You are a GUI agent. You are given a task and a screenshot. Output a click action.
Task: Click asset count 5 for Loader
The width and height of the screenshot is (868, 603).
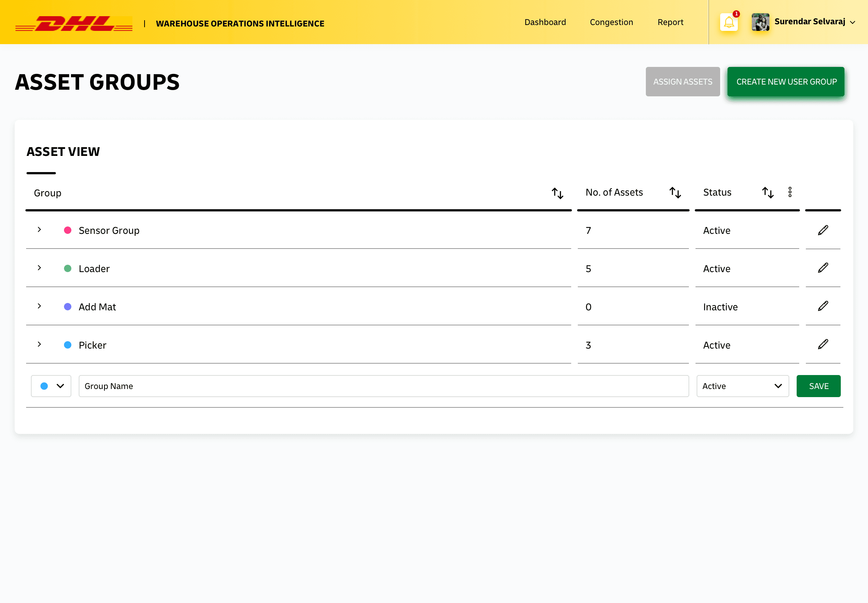click(x=588, y=269)
